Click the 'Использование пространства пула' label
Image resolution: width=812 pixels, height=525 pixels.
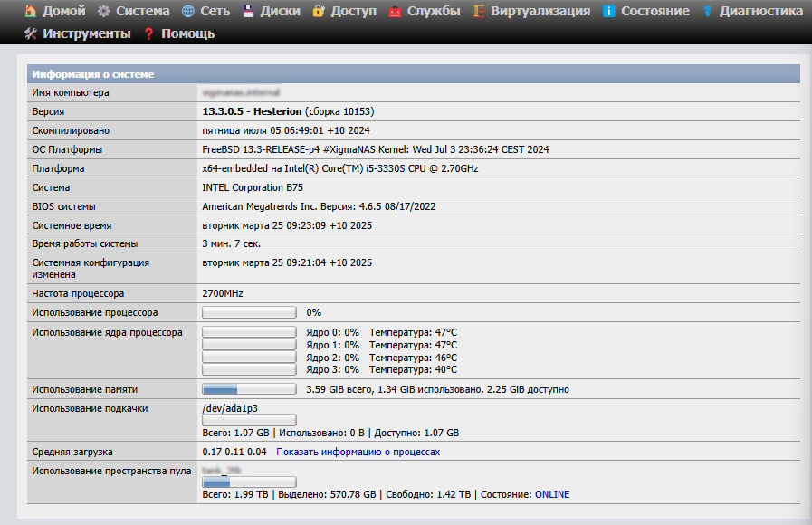pos(112,472)
